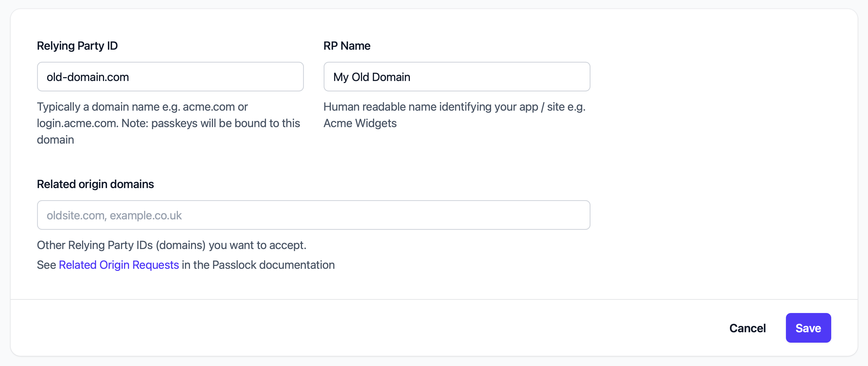This screenshot has width=868, height=366.
Task: Select the Other Relying Party IDs helper text
Action: (171, 245)
